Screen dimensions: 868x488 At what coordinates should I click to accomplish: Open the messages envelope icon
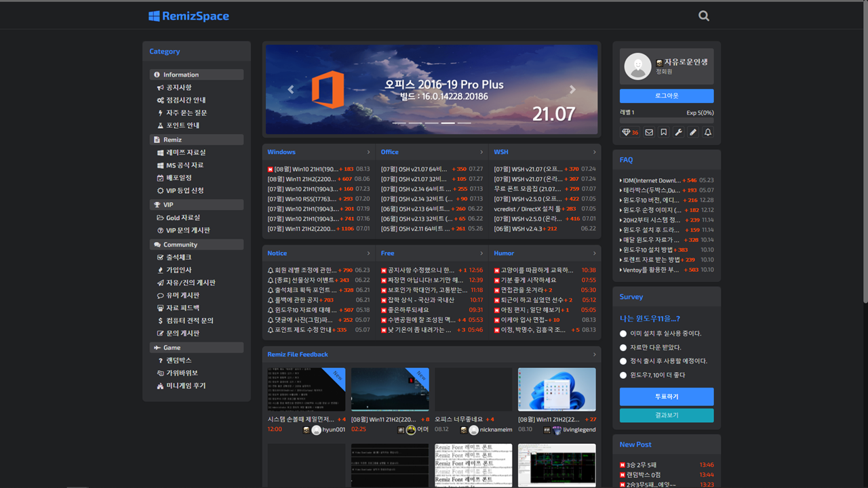click(x=649, y=132)
